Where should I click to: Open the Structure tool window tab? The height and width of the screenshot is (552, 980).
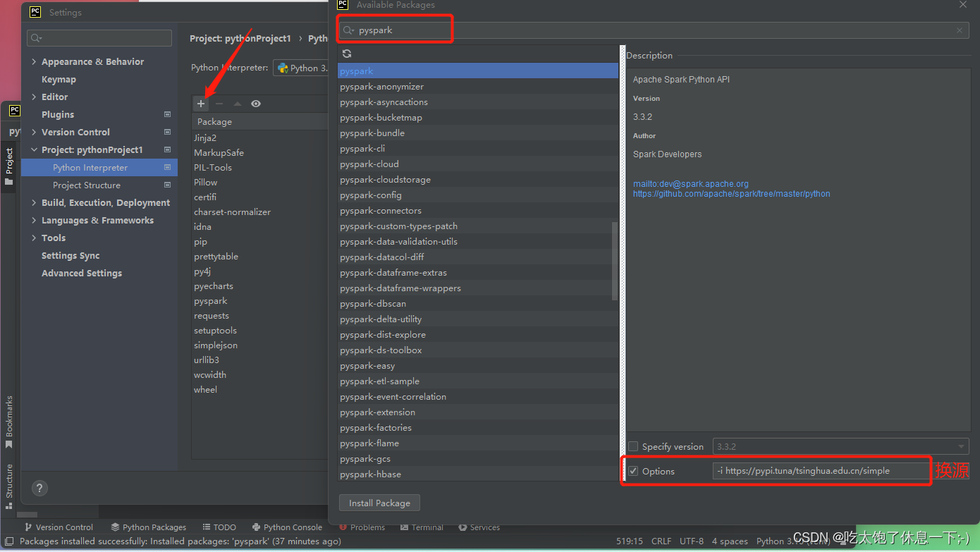(9, 486)
